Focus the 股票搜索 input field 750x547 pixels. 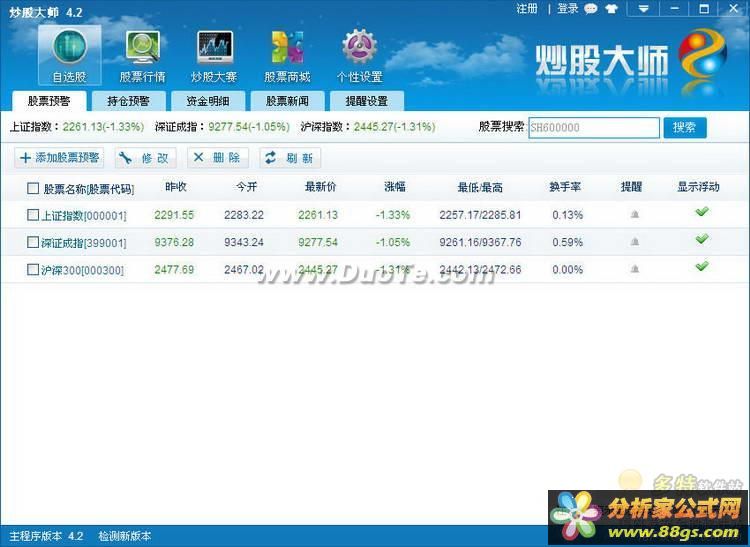[x=594, y=128]
